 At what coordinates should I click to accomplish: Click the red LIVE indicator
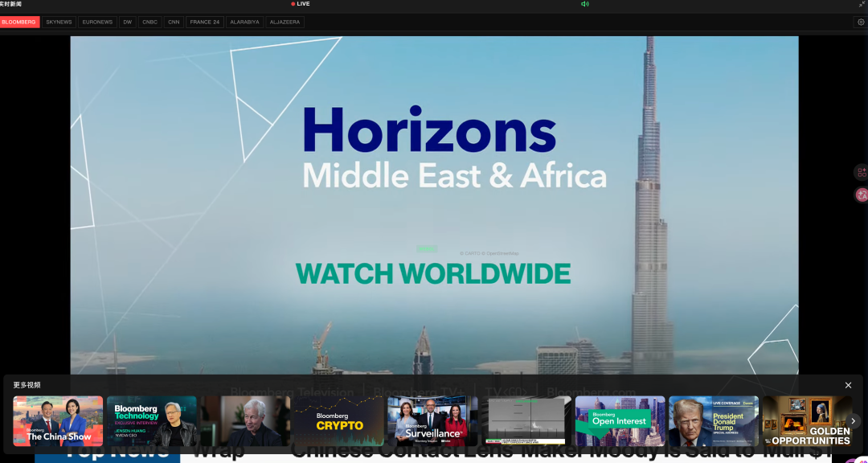click(301, 4)
